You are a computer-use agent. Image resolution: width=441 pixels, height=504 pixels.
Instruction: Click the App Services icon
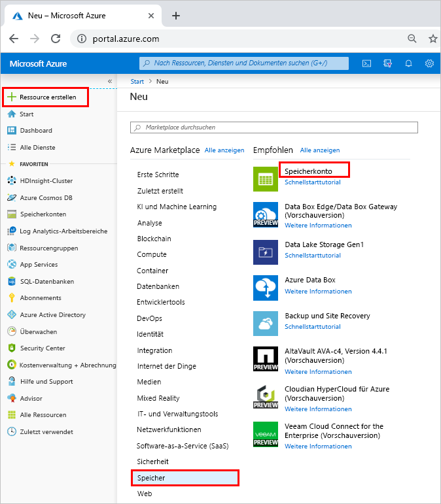pos(12,264)
